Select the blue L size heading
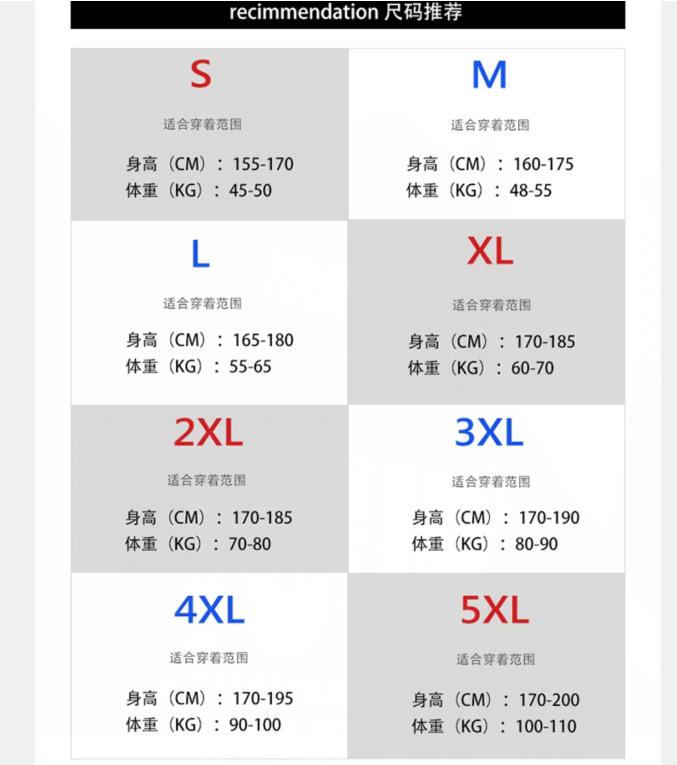Viewport: 677px width, 765px height. coord(200,254)
